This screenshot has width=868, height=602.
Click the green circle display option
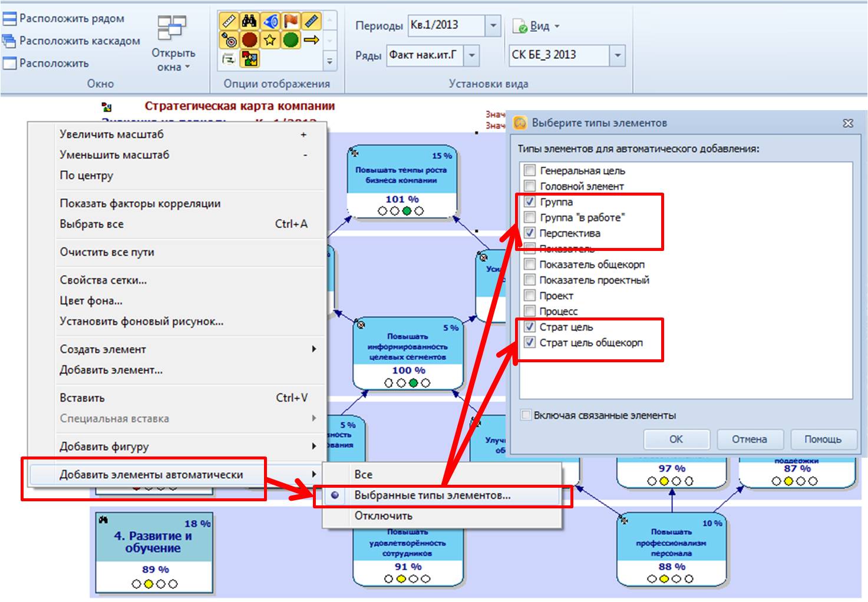(x=291, y=40)
